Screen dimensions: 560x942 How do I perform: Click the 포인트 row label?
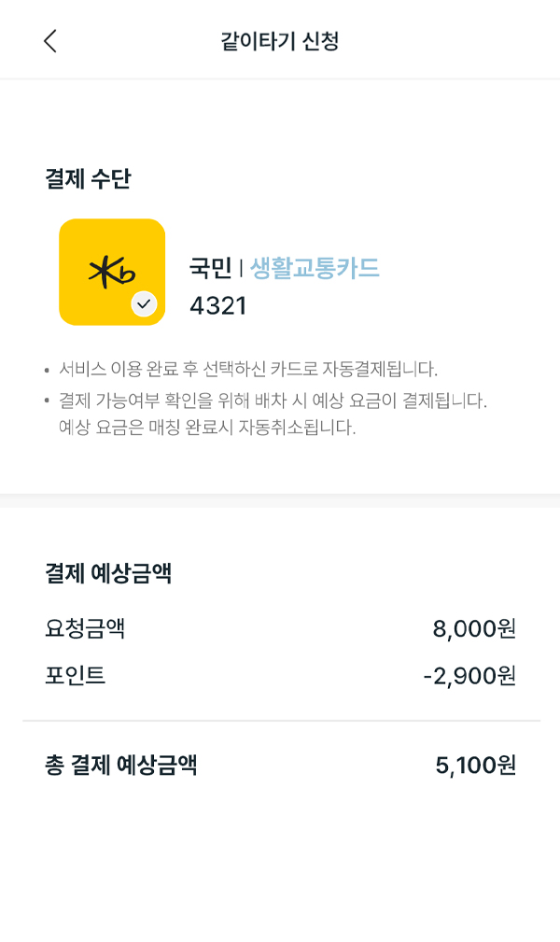[75, 675]
